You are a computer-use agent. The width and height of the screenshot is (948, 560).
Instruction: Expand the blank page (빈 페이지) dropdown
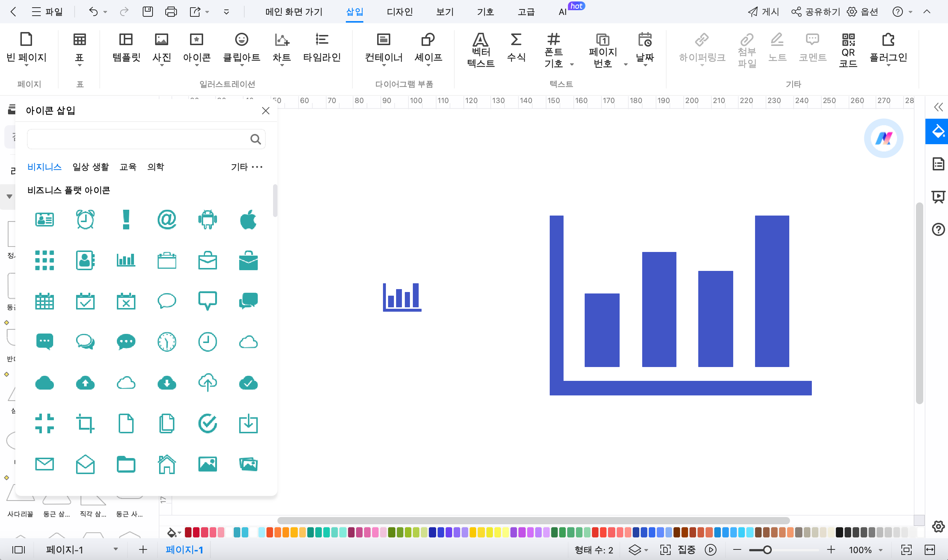tap(27, 65)
